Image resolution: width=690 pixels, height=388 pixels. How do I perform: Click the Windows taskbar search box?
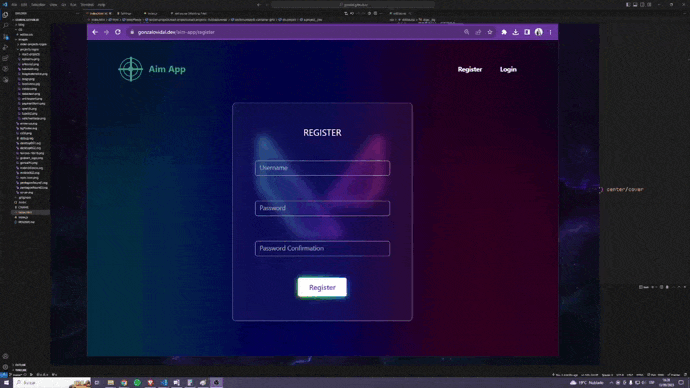pyautogui.click(x=52, y=383)
